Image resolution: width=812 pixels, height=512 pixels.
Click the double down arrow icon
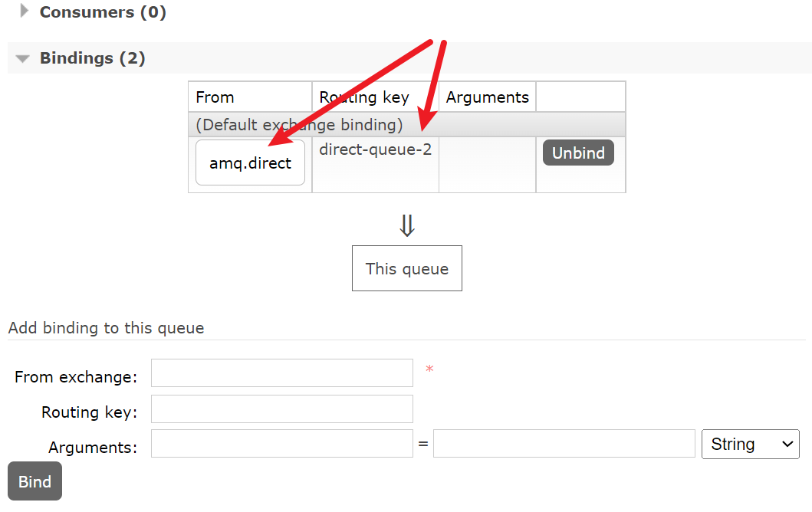[x=407, y=225]
